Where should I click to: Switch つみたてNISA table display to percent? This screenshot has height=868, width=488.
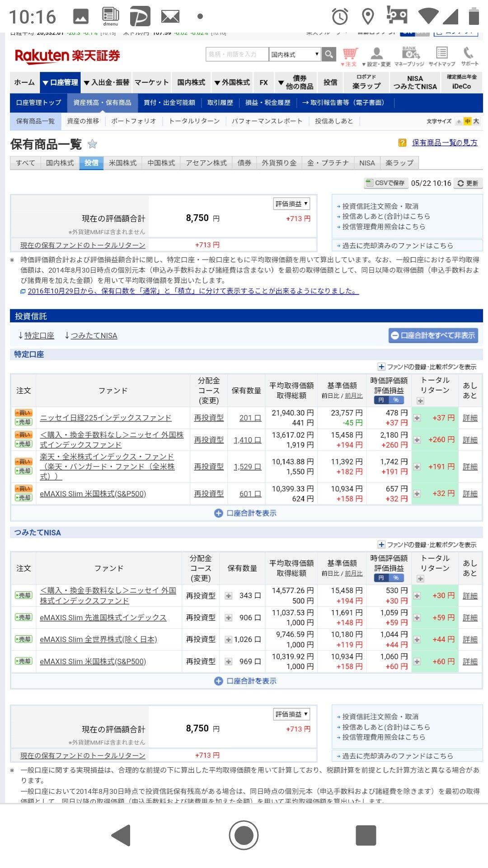click(396, 578)
